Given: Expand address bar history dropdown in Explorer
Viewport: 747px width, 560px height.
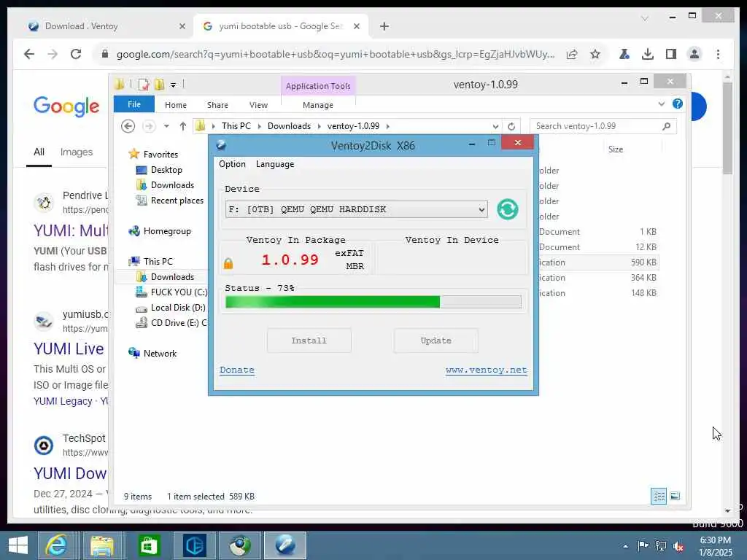Looking at the screenshot, I should pos(495,127).
